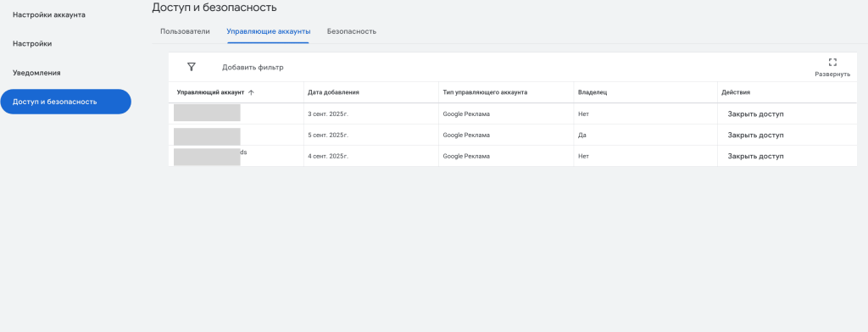Click owner value Нет in 3 сент. row
This screenshot has width=868, height=332.
click(583, 114)
